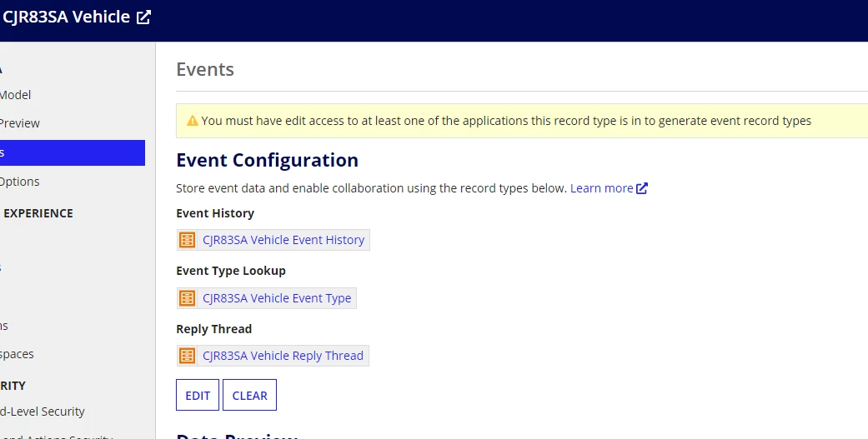
Task: Select the Model item in sidebar
Action: pyautogui.click(x=16, y=95)
